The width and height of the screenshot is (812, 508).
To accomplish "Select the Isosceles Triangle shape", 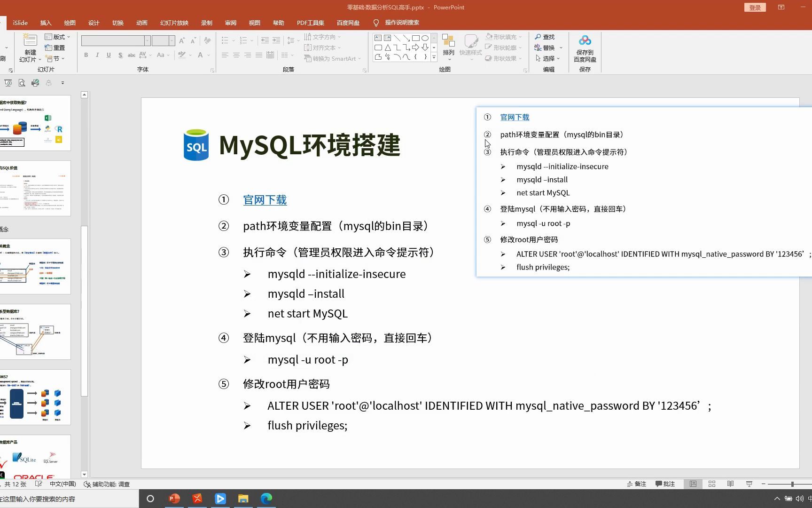I will click(x=387, y=47).
